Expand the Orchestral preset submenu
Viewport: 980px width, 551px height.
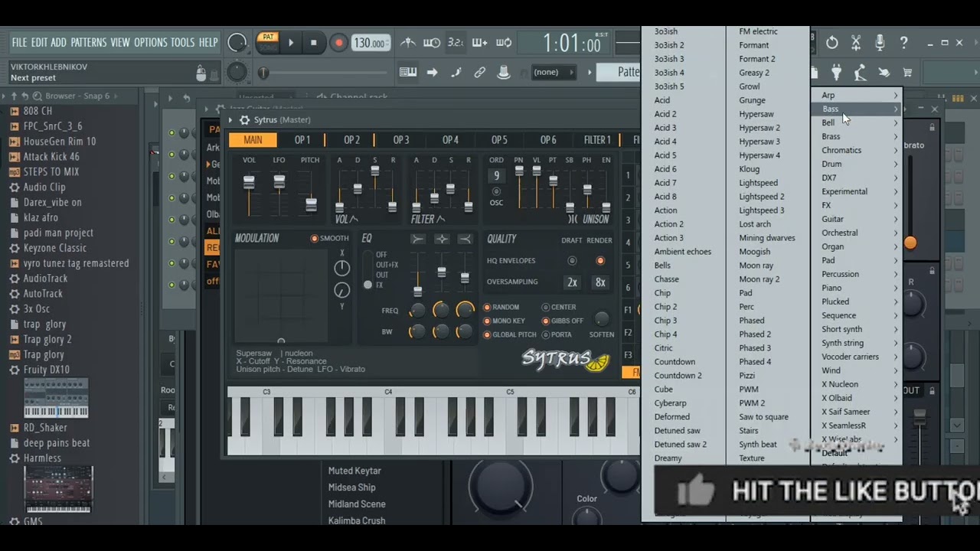coord(857,233)
